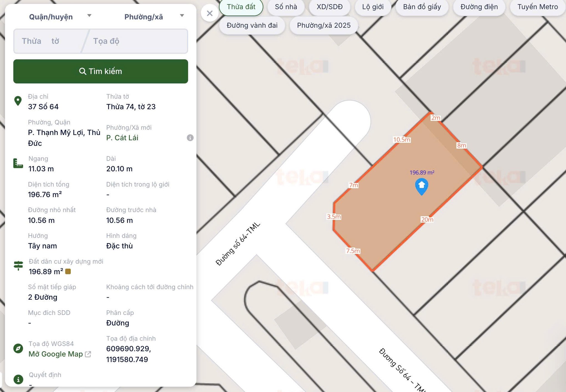566x392 pixels.
Task: Enable the Đường vành đai layer chip
Action: 252,25
